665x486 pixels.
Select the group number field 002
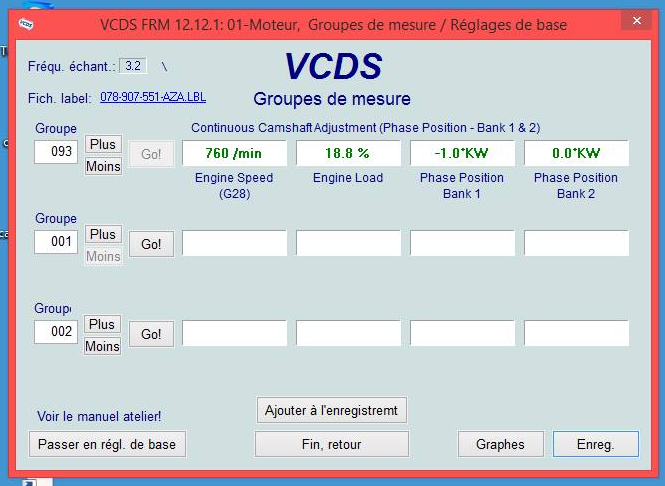coord(56,331)
